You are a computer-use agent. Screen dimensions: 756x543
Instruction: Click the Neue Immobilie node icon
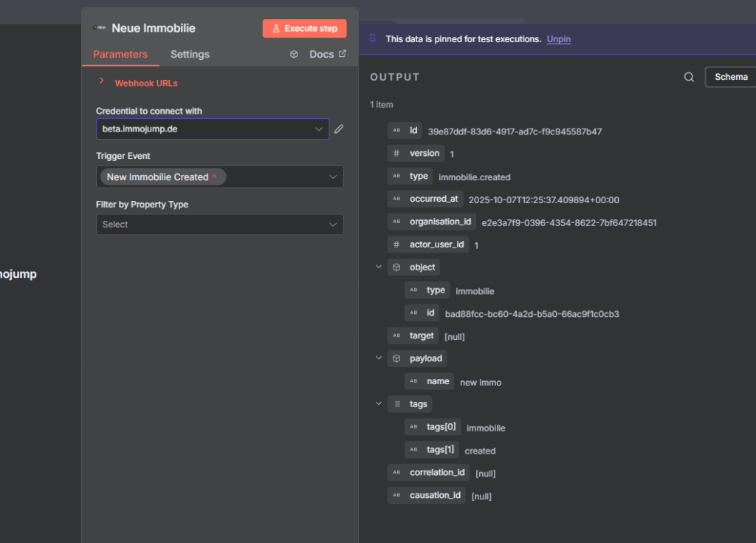point(100,28)
